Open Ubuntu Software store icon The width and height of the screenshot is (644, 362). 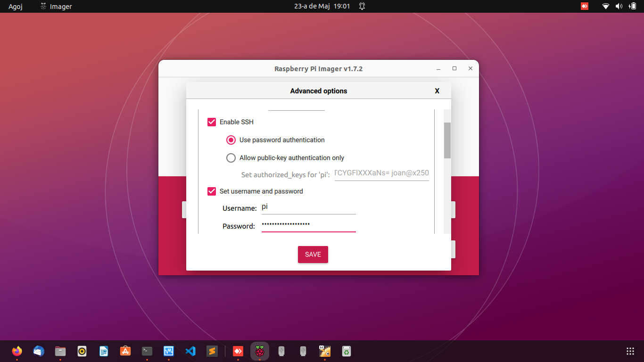click(125, 351)
